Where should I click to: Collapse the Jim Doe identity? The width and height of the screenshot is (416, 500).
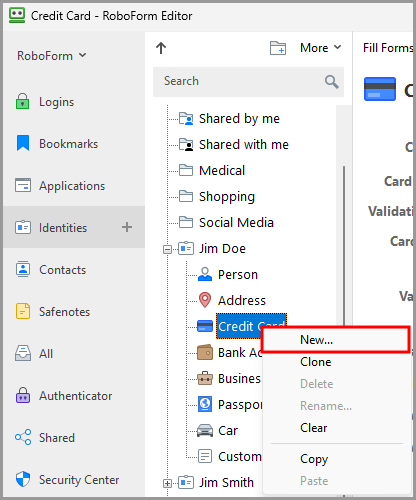point(167,249)
